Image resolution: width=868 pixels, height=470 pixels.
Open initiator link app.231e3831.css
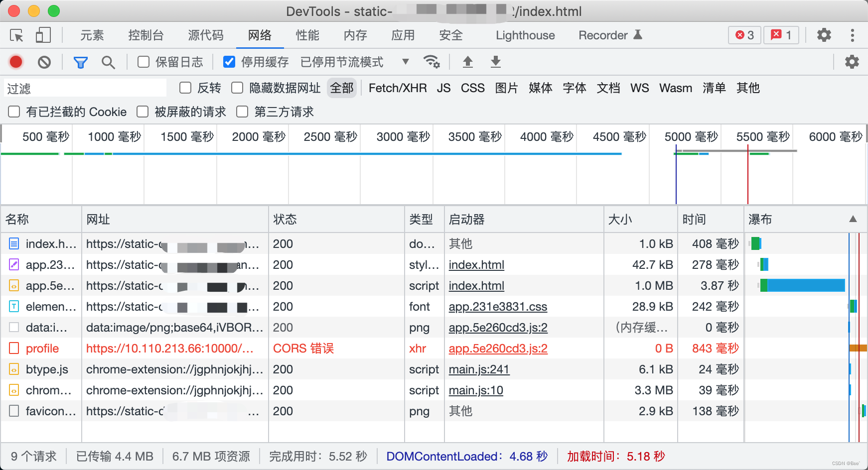[x=498, y=307]
